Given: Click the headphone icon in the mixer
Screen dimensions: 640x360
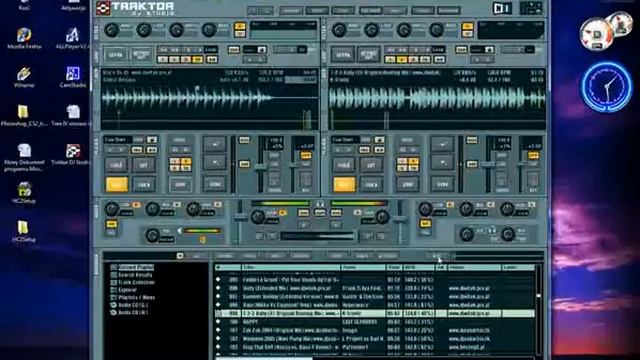Looking at the screenshot, I should point(320,204).
